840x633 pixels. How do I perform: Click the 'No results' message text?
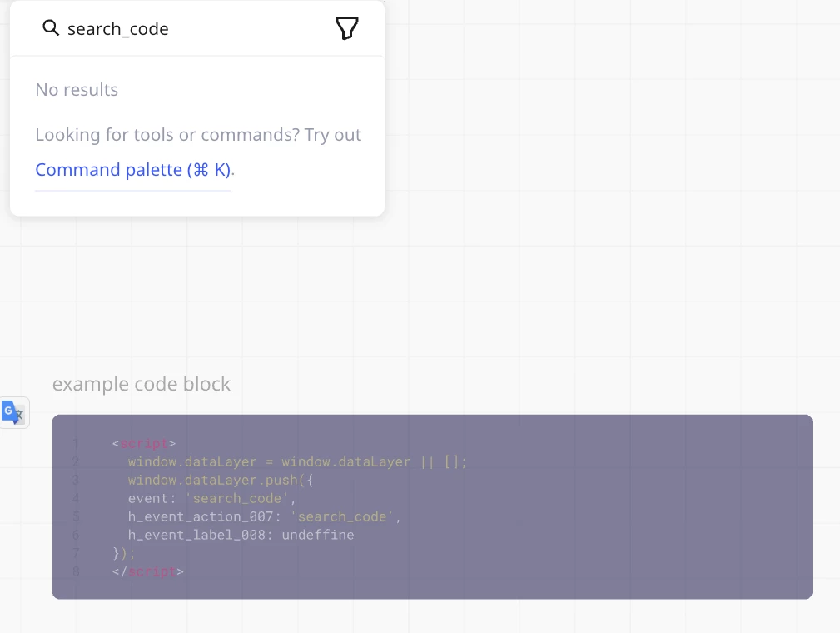click(x=77, y=89)
